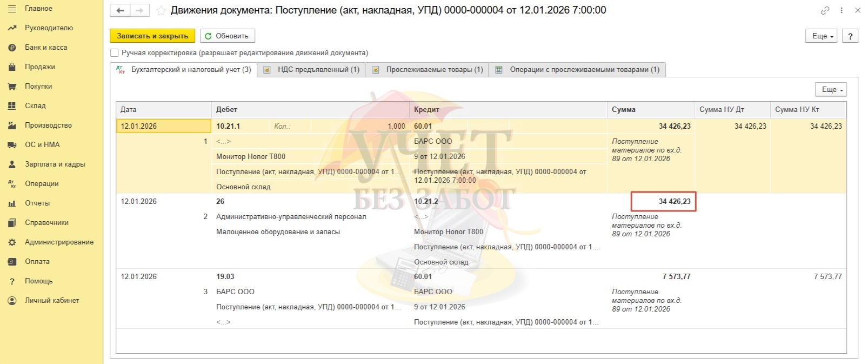Click the Сумма column header
The height and width of the screenshot is (364, 868).
651,110
